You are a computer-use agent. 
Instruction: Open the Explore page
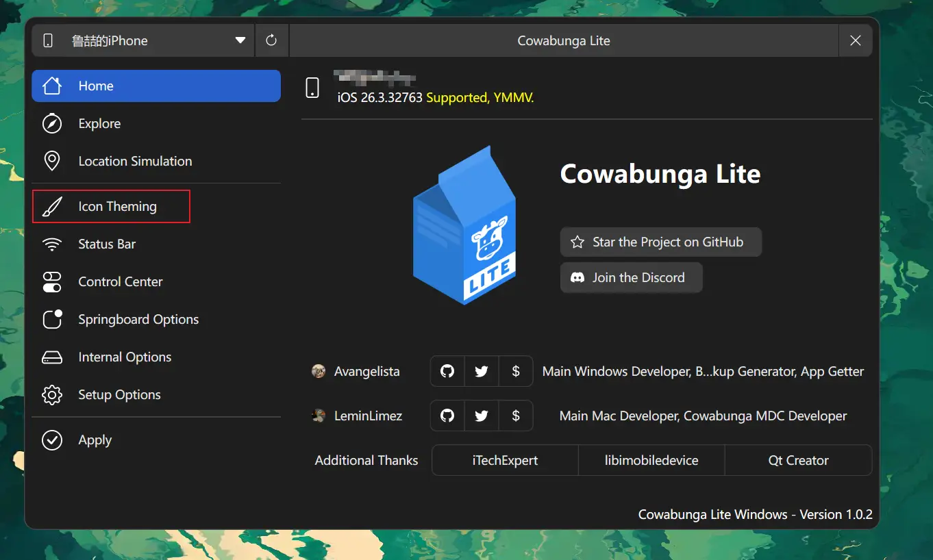[99, 124]
